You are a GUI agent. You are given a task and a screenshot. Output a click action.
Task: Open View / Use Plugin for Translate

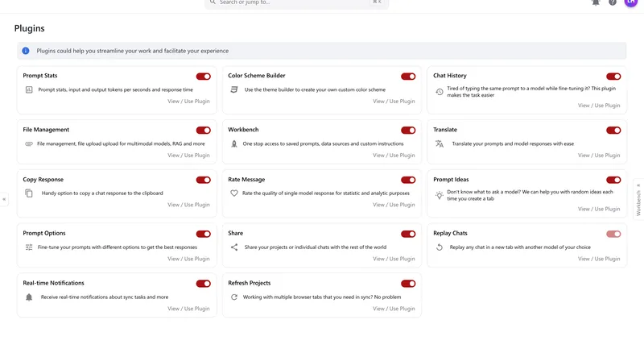click(599, 156)
